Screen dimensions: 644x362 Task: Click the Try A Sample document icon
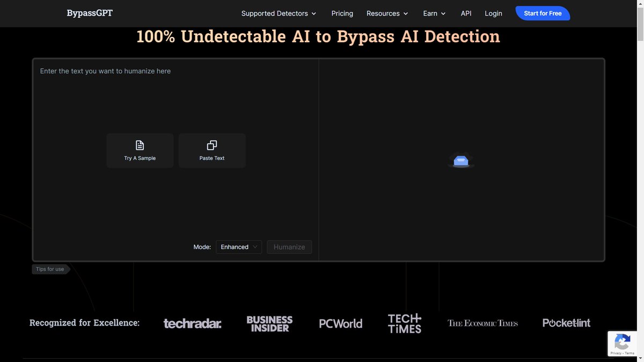coord(140,145)
